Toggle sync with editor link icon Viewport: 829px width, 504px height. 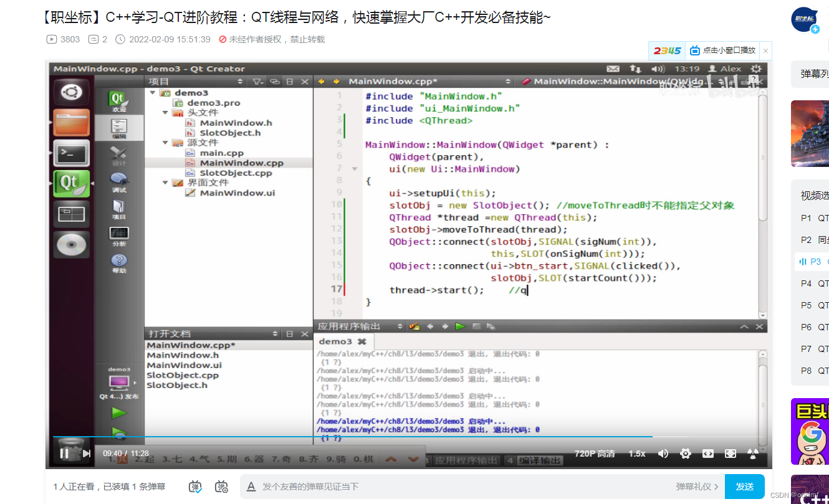tap(274, 82)
